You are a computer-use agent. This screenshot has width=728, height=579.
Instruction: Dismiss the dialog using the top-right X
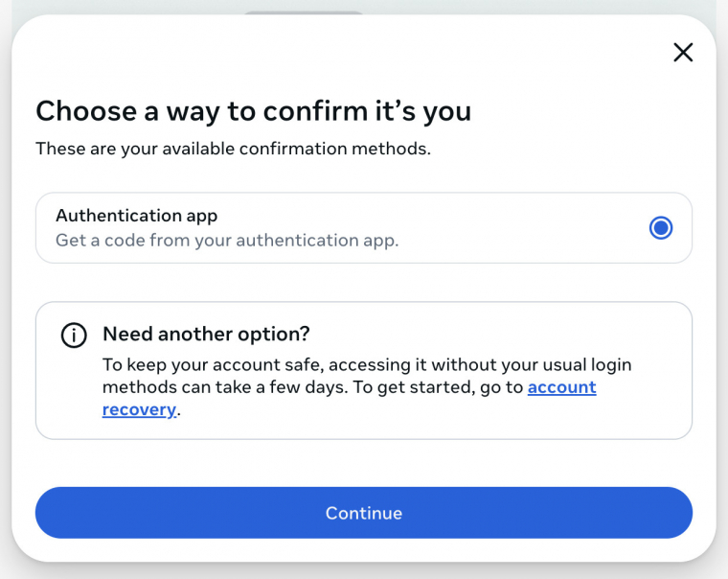click(683, 52)
